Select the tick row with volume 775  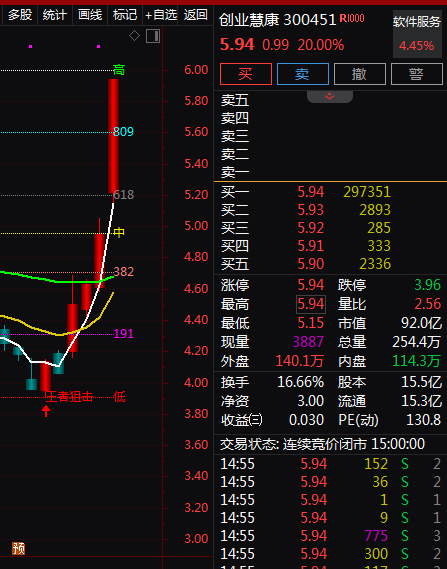(x=331, y=536)
